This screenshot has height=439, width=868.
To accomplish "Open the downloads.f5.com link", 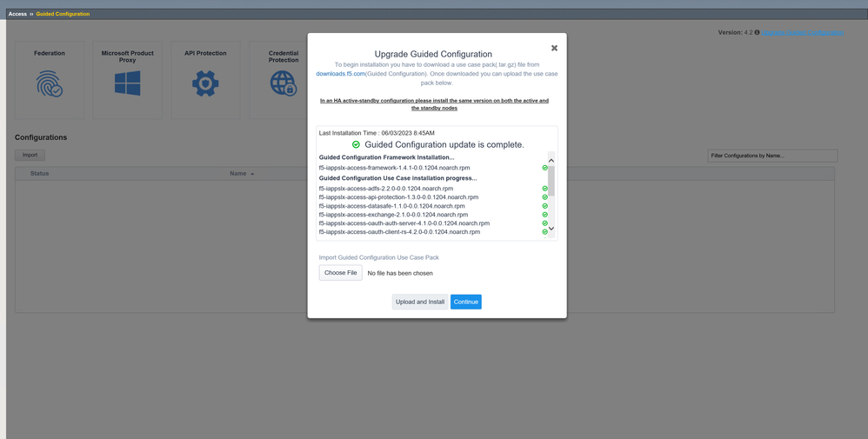I will tap(340, 74).
